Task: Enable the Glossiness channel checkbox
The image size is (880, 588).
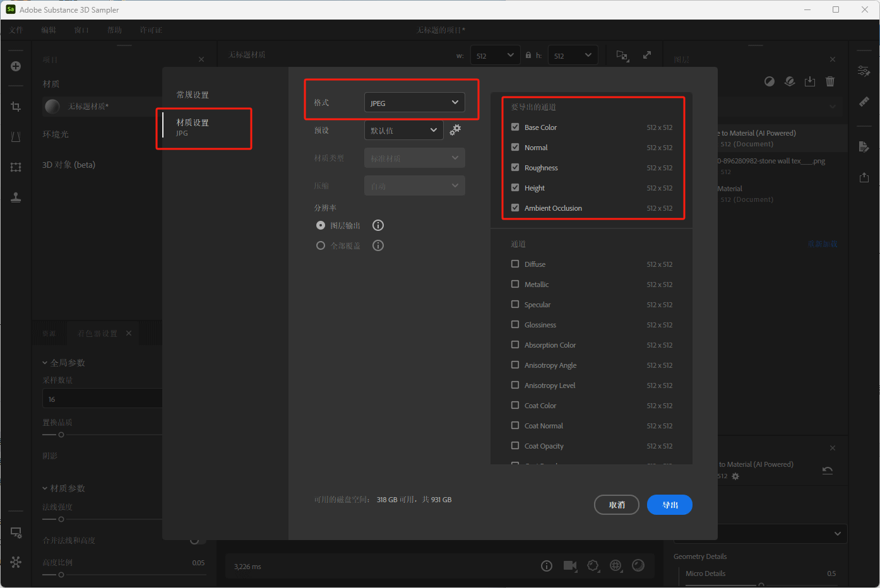Action: pos(515,324)
